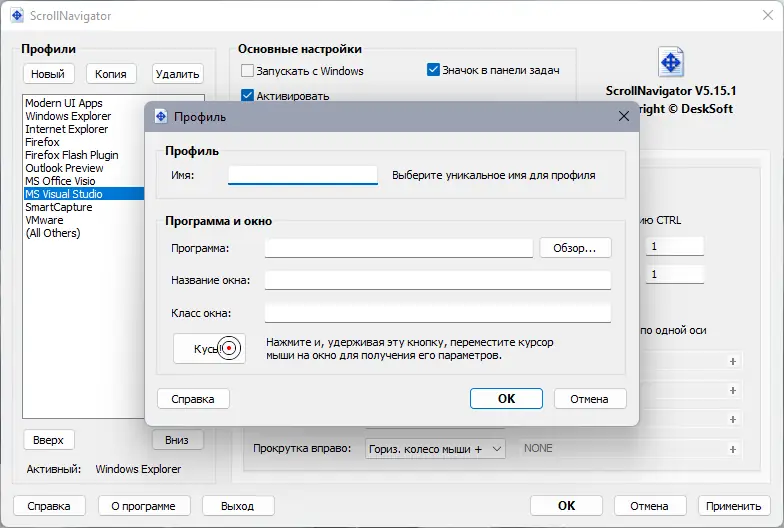Select MS Visual Studio profile

coord(84,194)
